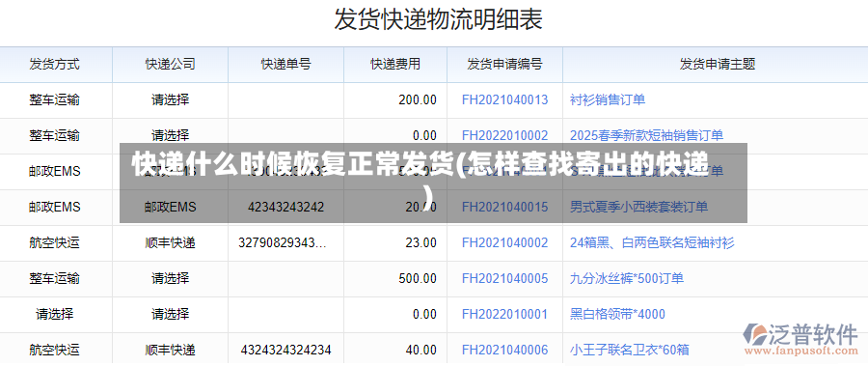Open the 黑白格领带*4000 subject link
868x366 pixels.
pyautogui.click(x=617, y=315)
